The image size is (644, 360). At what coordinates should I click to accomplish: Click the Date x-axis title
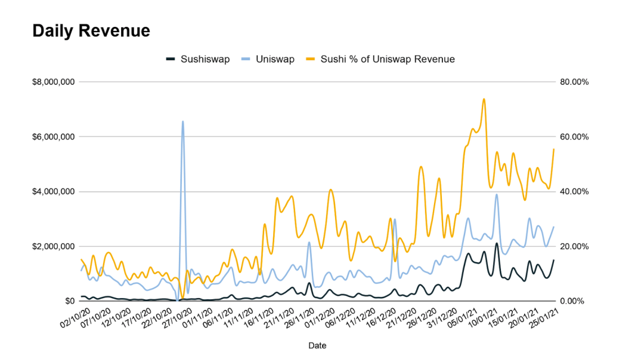pyautogui.click(x=317, y=345)
